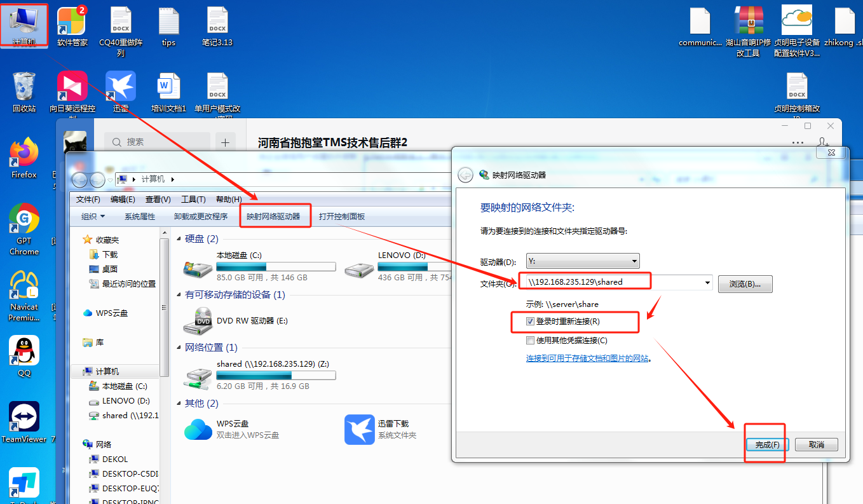Open the 计算机 desktop icon

(x=24, y=25)
